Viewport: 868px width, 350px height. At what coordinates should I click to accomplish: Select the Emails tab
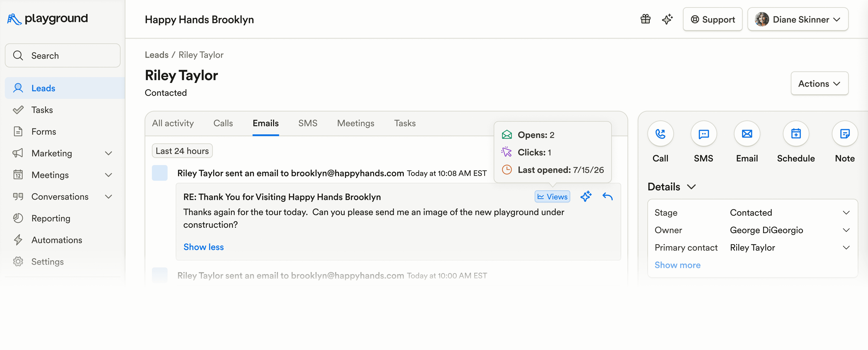265,123
